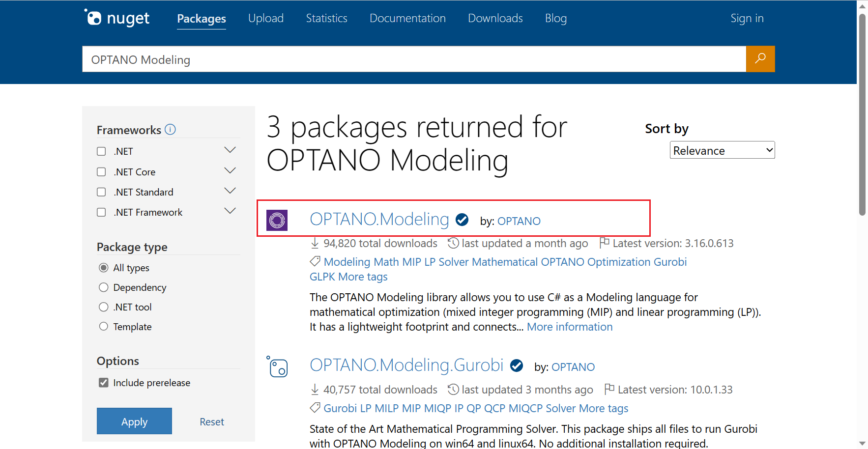The width and height of the screenshot is (868, 449).
Task: Open OPTANO owner link for OPTANO.Modeling
Action: (519, 221)
